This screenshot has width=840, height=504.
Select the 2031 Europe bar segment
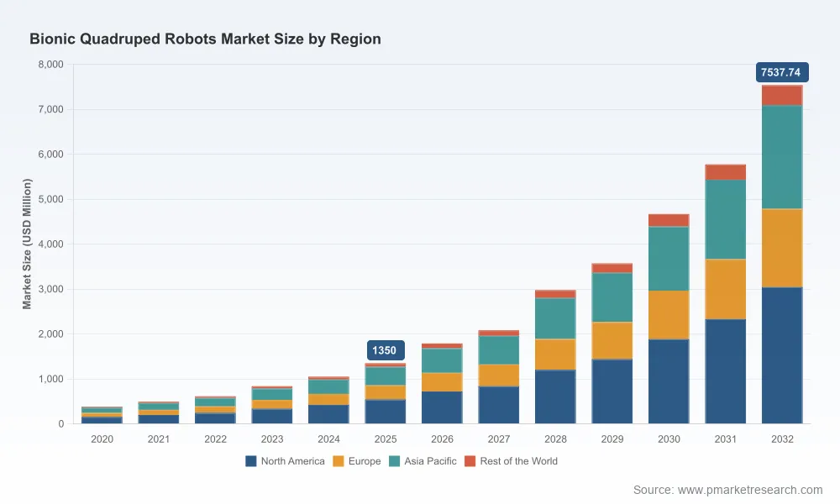[x=726, y=289]
